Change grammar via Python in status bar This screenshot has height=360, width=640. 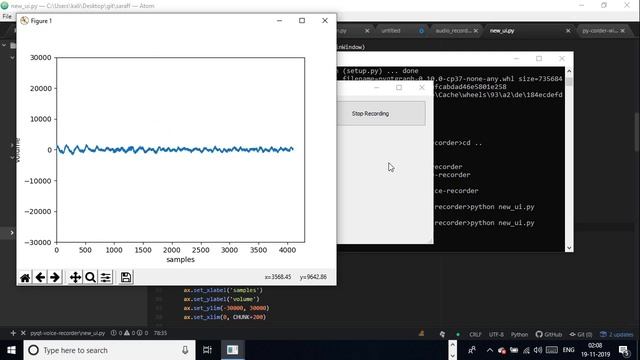coord(519,334)
